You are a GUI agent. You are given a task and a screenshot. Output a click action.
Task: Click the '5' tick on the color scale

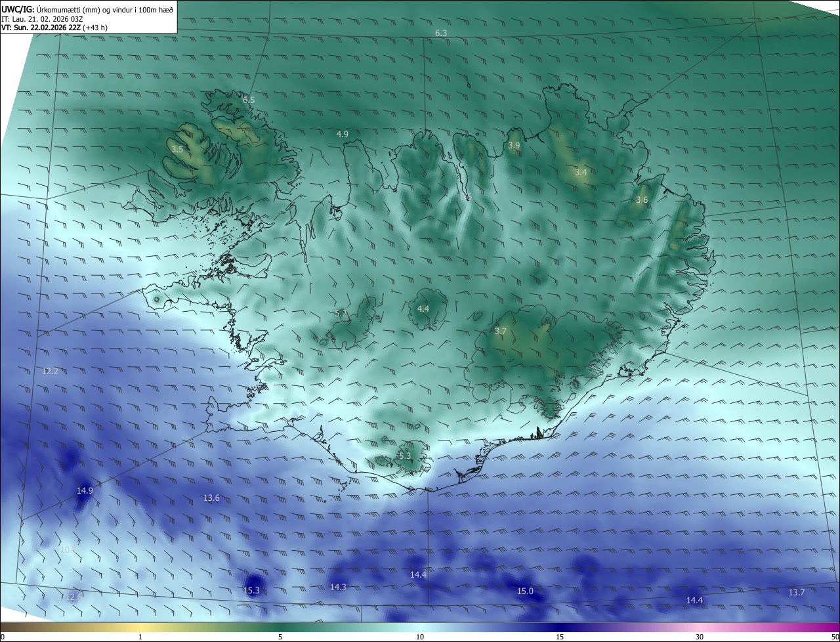pos(280,637)
